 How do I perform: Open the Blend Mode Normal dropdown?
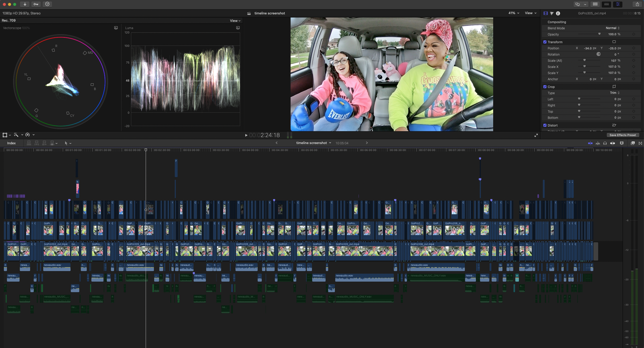pos(613,28)
